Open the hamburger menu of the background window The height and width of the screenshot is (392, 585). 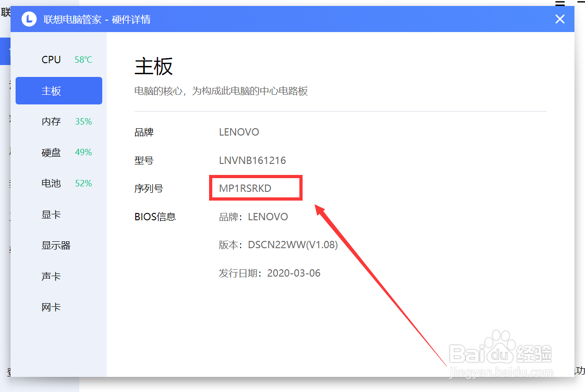(x=560, y=4)
